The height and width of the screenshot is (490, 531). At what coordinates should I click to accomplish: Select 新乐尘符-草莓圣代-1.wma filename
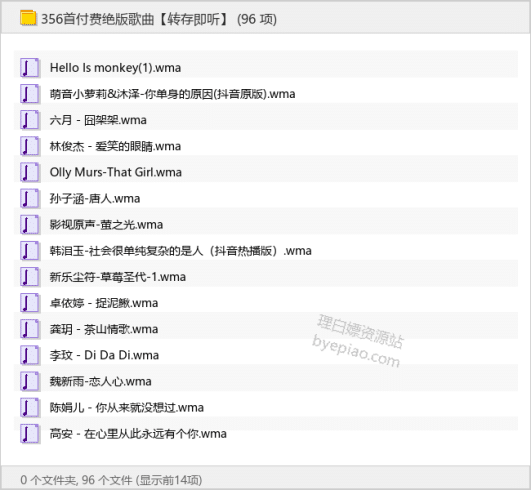(x=118, y=277)
